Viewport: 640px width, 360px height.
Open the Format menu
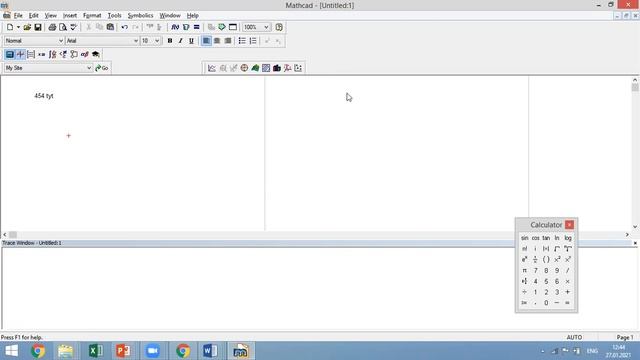(x=92, y=16)
